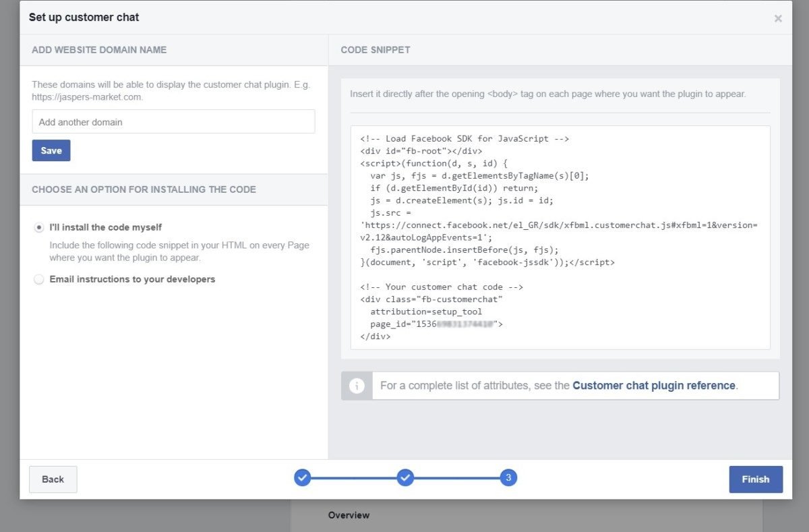Jump to completed first step checkmark
This screenshot has height=532, width=809.
pyautogui.click(x=303, y=478)
